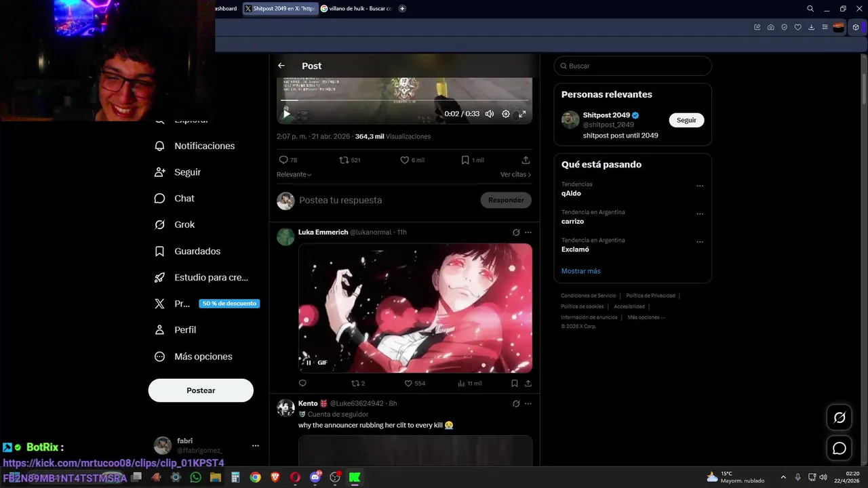The width and height of the screenshot is (868, 488).
Task: View analytics of Luka Emmerich's reply
Action: coord(469,383)
